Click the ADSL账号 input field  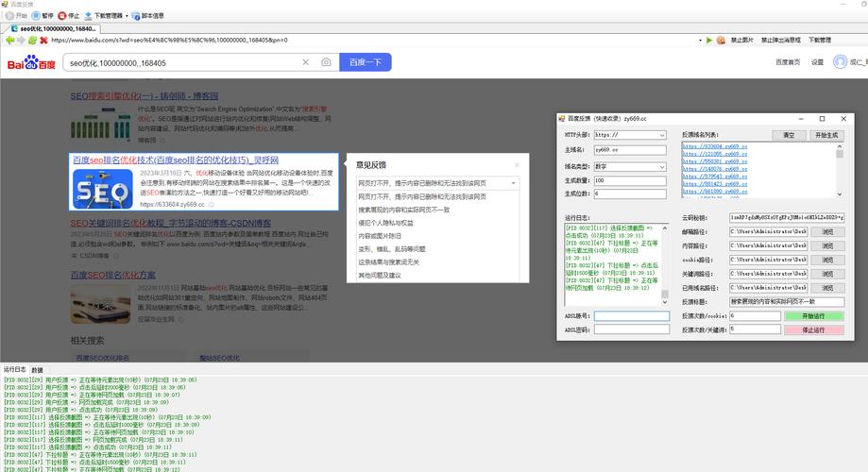pyautogui.click(x=631, y=316)
